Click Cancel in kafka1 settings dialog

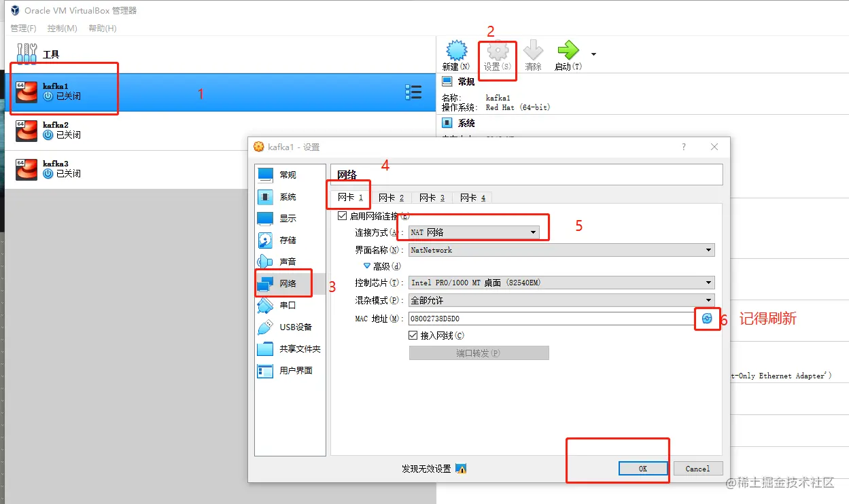click(x=698, y=469)
